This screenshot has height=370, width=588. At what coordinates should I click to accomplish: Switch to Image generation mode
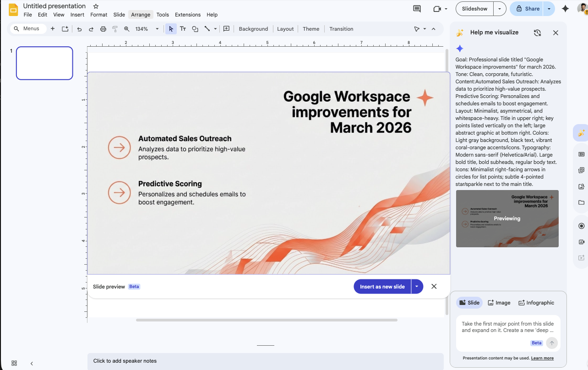499,303
